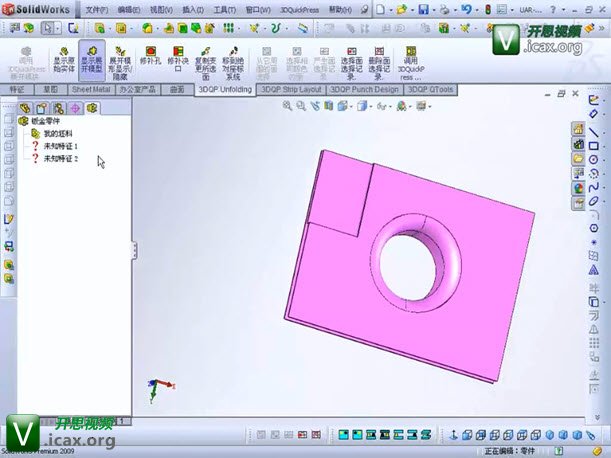
Task: Open the 编辑(E) Edit menu
Action: click(129, 10)
